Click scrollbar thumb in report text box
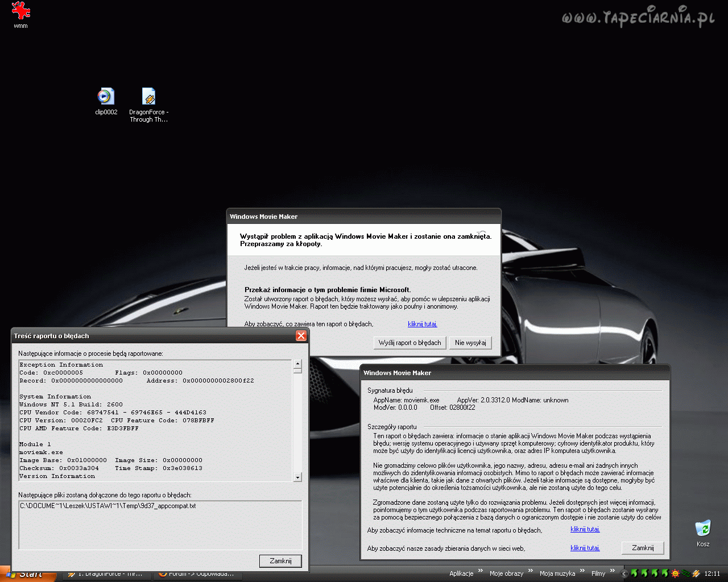This screenshot has height=582, width=728. (x=297, y=371)
